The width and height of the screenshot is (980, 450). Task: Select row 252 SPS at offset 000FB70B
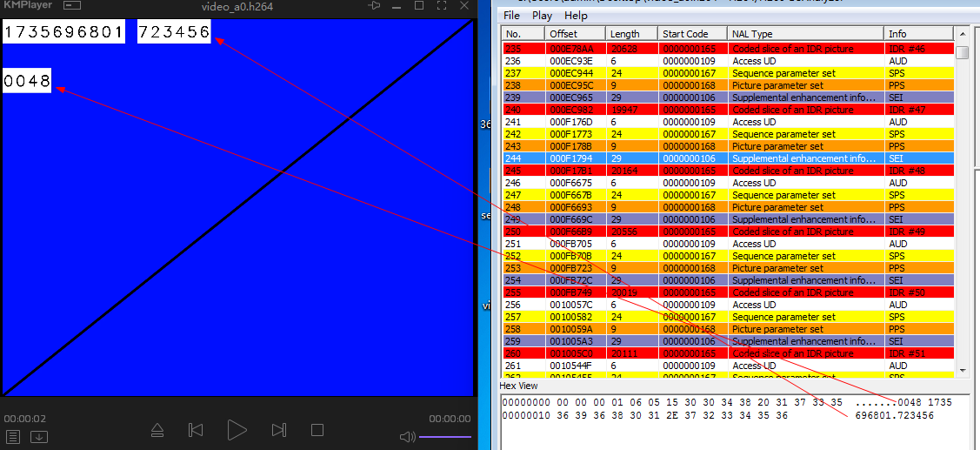point(728,256)
